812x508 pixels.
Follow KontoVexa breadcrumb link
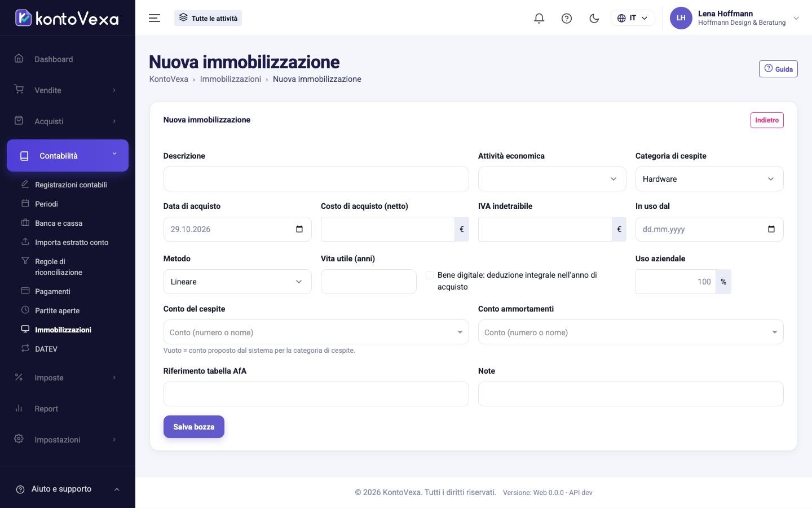pyautogui.click(x=169, y=79)
